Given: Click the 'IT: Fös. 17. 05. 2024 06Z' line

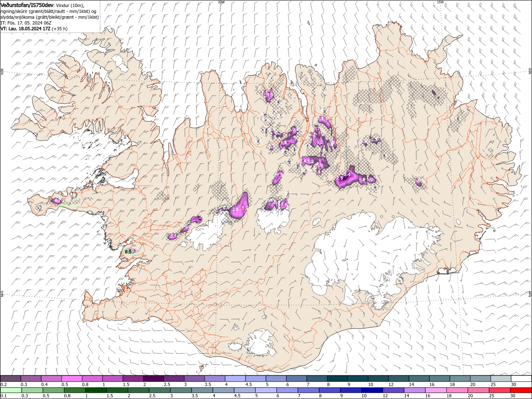Looking at the screenshot, I should (26, 23).
